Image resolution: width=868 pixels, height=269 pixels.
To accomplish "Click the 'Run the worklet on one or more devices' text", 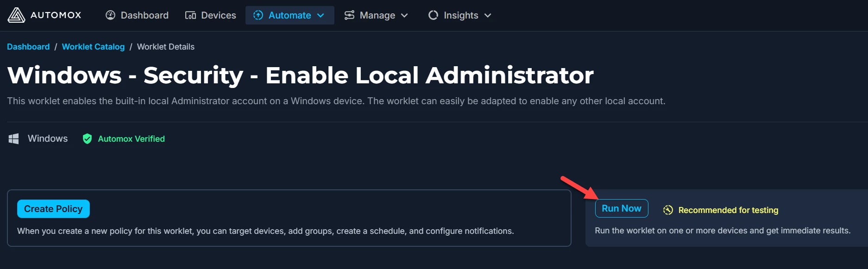I will coord(723,231).
